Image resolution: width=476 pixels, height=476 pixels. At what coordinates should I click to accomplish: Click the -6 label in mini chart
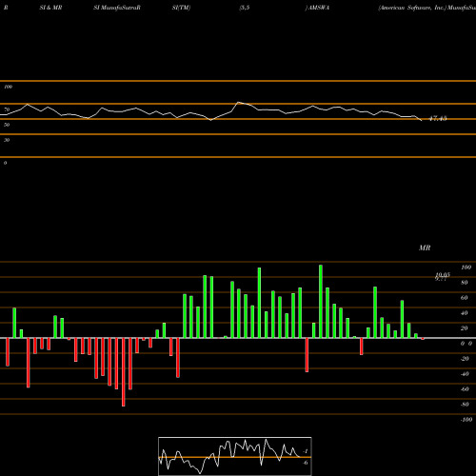tap(306, 463)
